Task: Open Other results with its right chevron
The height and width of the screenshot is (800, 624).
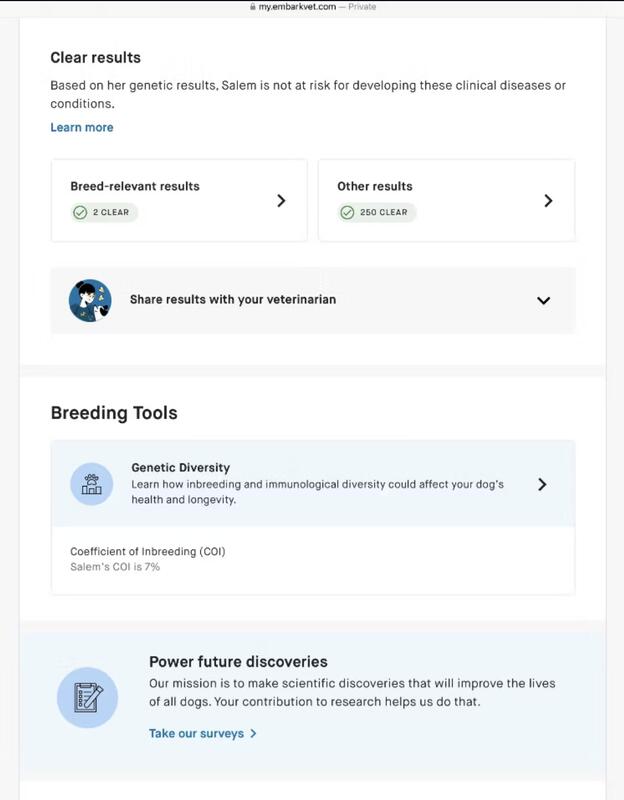Action: coord(548,200)
